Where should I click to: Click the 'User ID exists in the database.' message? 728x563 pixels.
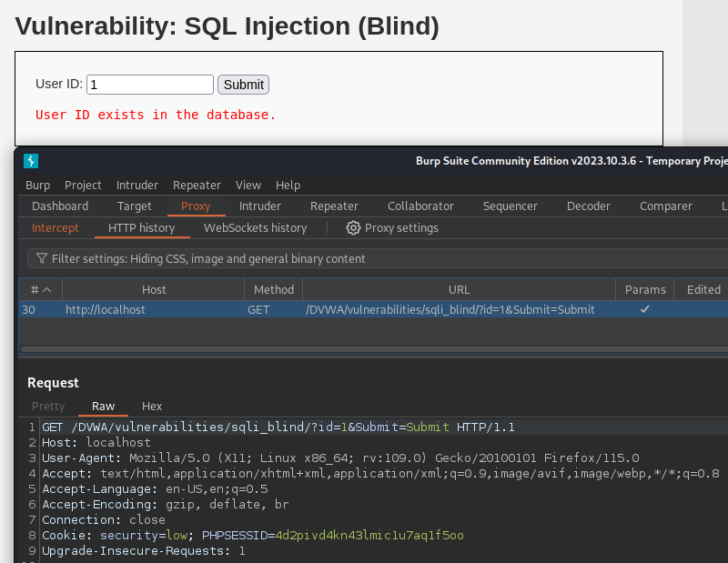click(156, 115)
